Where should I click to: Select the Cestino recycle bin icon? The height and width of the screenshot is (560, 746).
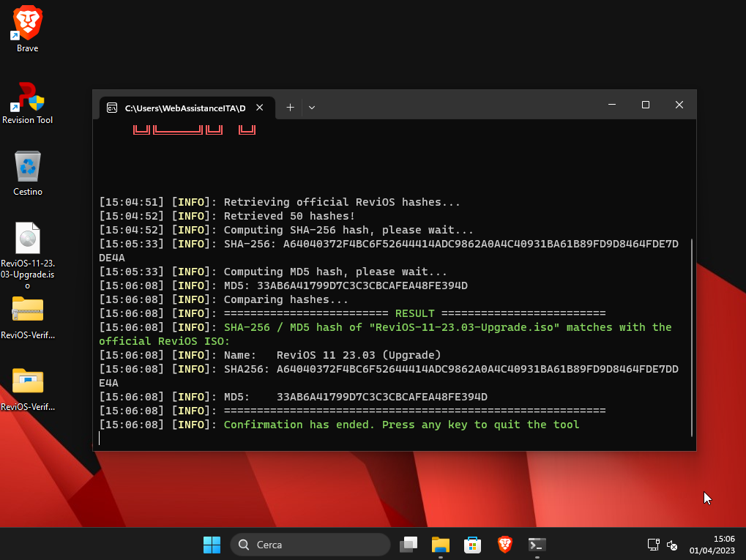(28, 173)
